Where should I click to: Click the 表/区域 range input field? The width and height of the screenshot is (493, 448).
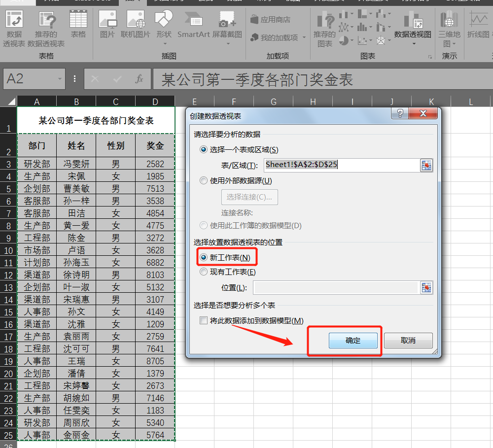pyautogui.click(x=340, y=165)
